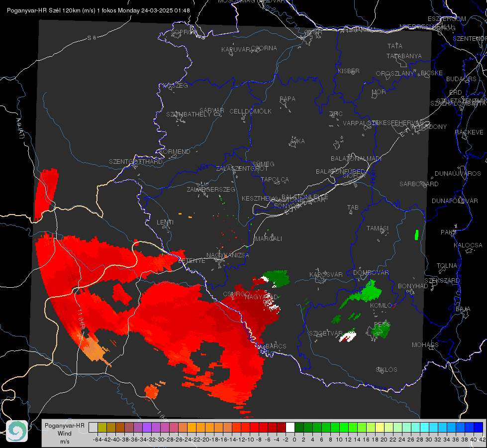Click the 'S 6' road label
Screen dimensions: 487x448
(x=92, y=38)
